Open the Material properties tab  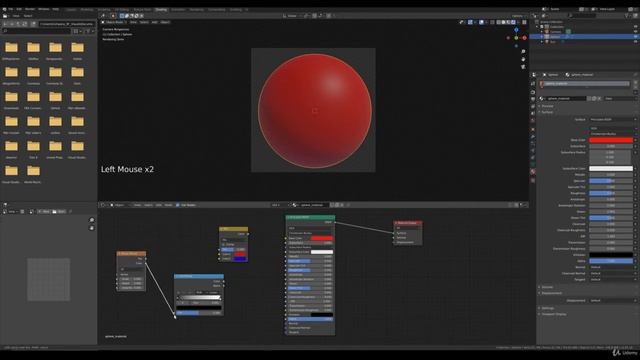[x=533, y=172]
